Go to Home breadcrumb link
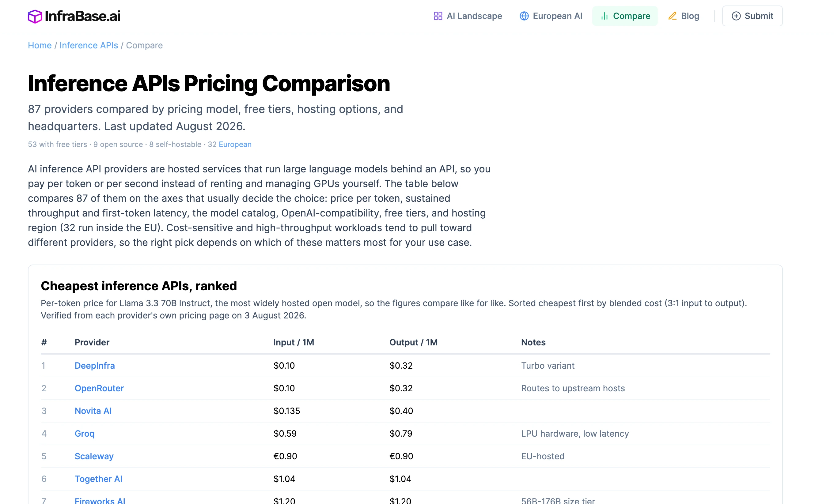 point(40,45)
